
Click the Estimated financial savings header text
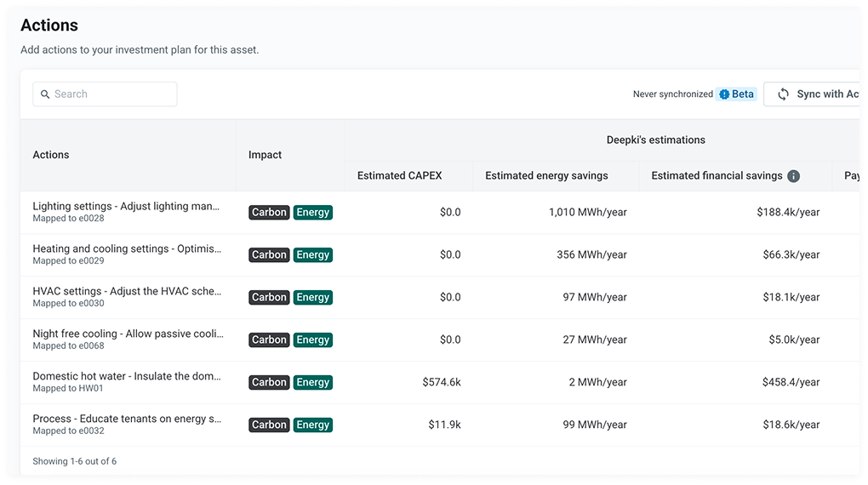[x=717, y=176]
